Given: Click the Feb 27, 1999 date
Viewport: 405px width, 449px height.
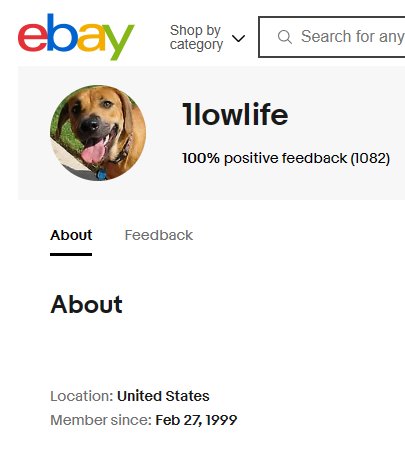Looking at the screenshot, I should (x=196, y=420).
